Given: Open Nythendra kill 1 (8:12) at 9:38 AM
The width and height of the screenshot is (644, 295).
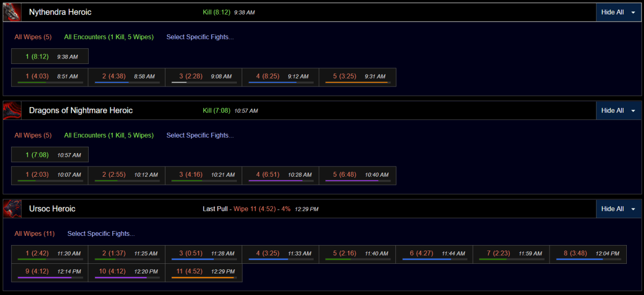Looking at the screenshot, I should point(50,56).
